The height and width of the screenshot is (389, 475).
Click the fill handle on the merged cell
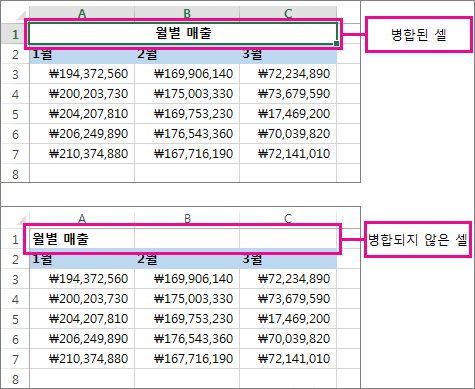click(x=336, y=43)
